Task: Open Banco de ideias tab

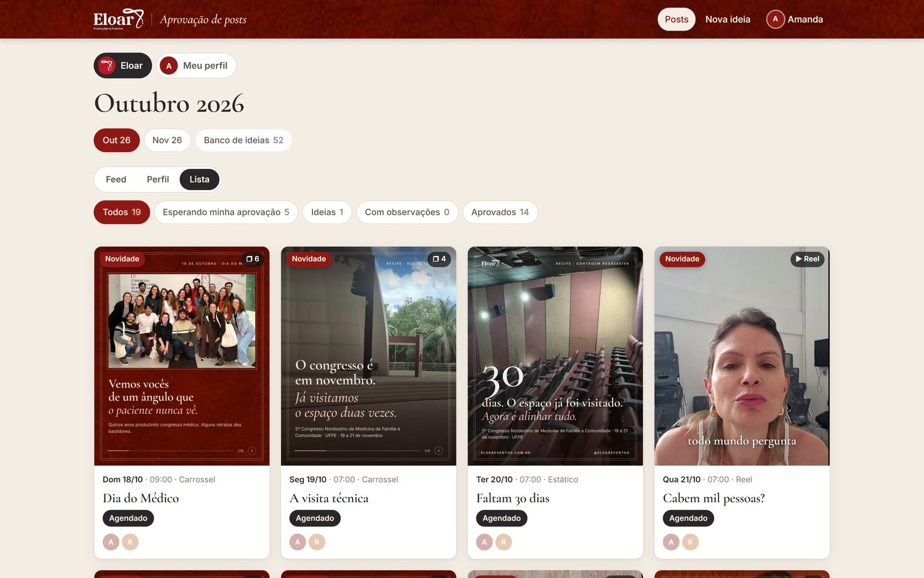Action: click(x=244, y=140)
